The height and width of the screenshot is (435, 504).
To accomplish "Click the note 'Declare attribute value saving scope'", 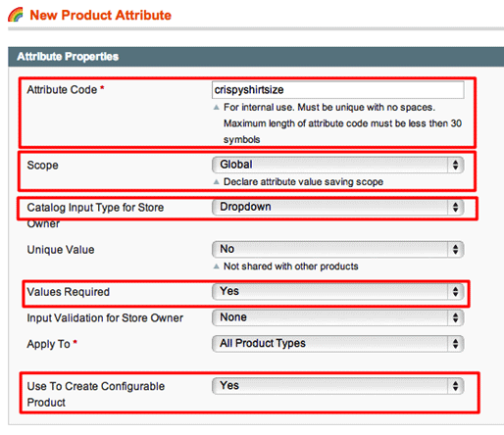I will tap(303, 182).
